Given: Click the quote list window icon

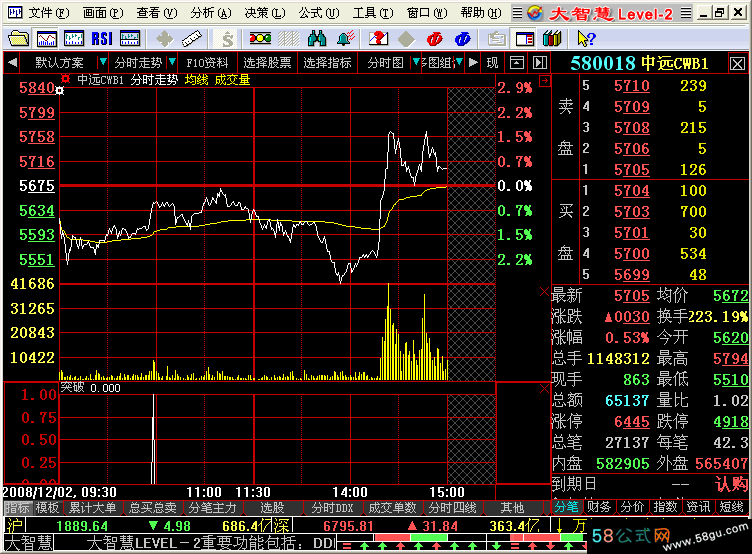Looking at the screenshot, I should pyautogui.click(x=130, y=38).
